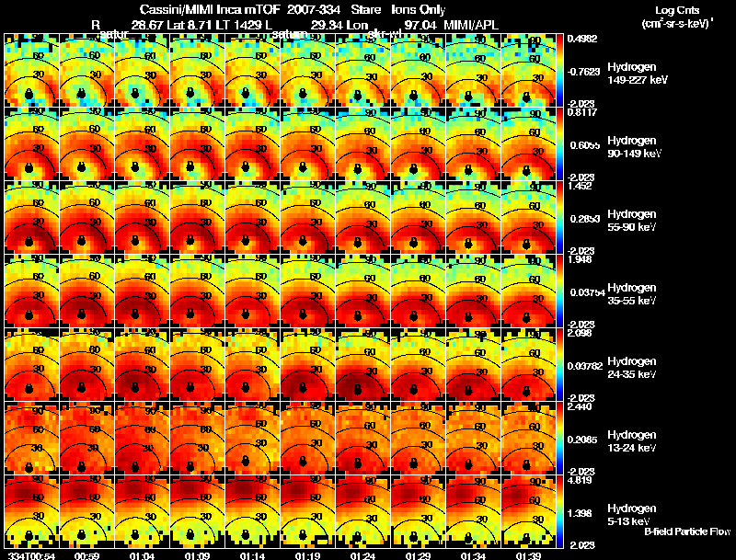The height and width of the screenshot is (560, 736).
Task: Click the colorbar midpoint value '-0.7623'
Action: tap(583, 72)
